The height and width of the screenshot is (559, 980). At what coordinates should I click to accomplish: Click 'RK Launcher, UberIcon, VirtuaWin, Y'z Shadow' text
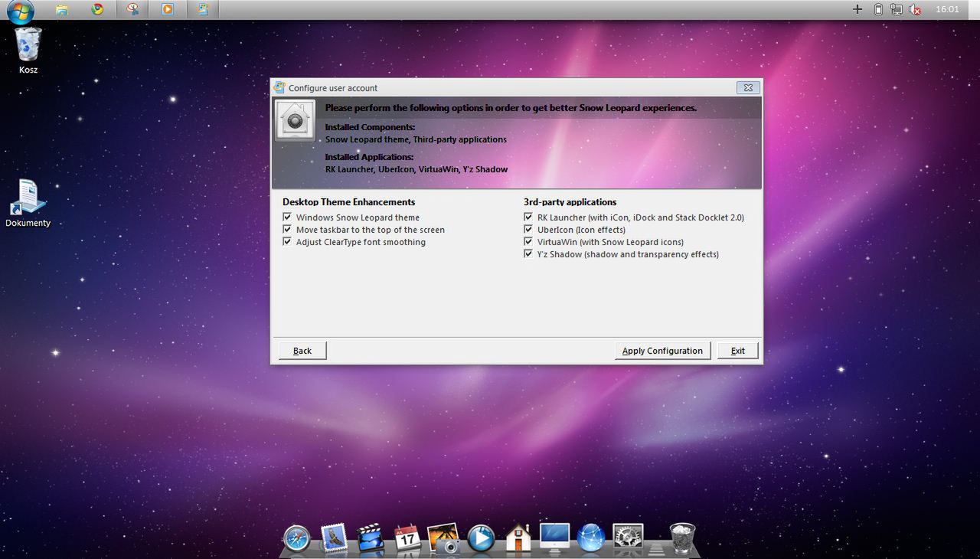coord(416,169)
